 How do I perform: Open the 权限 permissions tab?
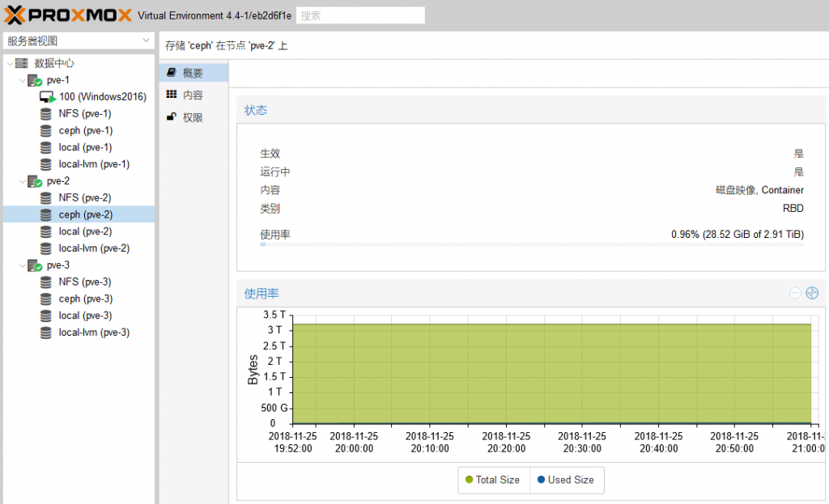pyautogui.click(x=194, y=117)
